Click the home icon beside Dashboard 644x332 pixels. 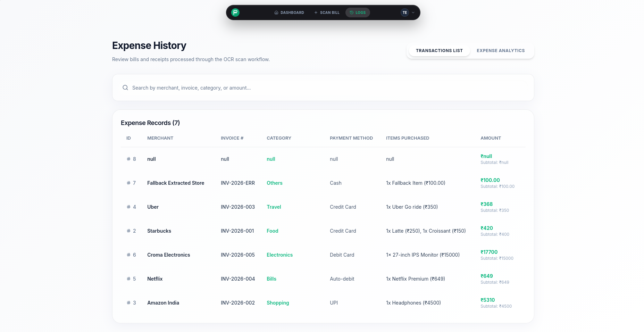[x=276, y=13]
